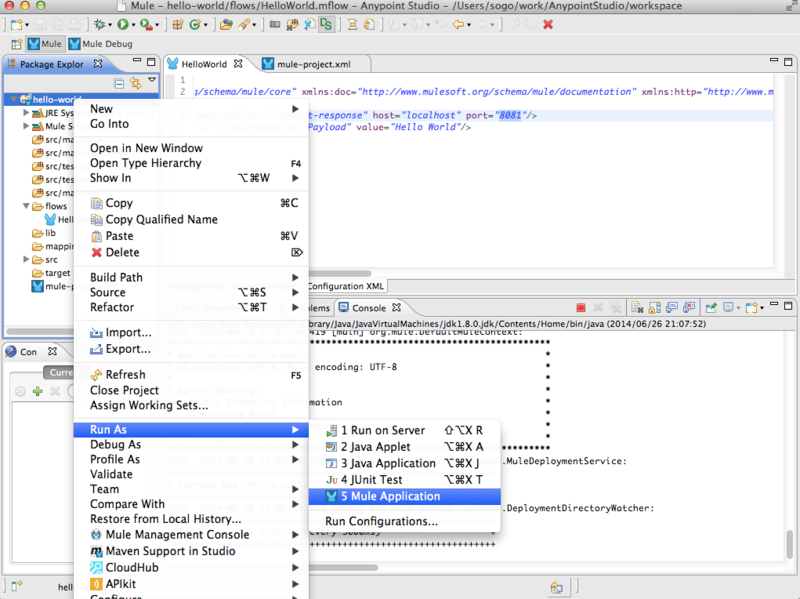Click the Remove All Terminated Launches icon

coord(616,308)
